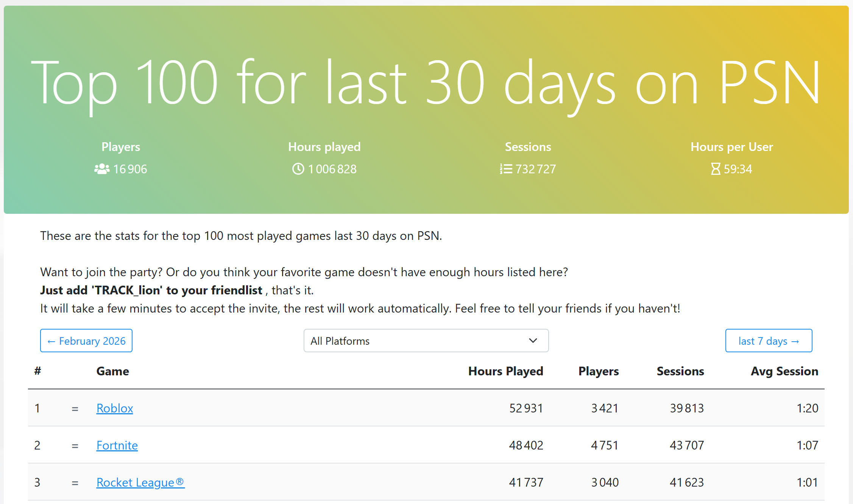Open the Rocket League game link
Screen dimensions: 853x504
pyautogui.click(x=140, y=482)
